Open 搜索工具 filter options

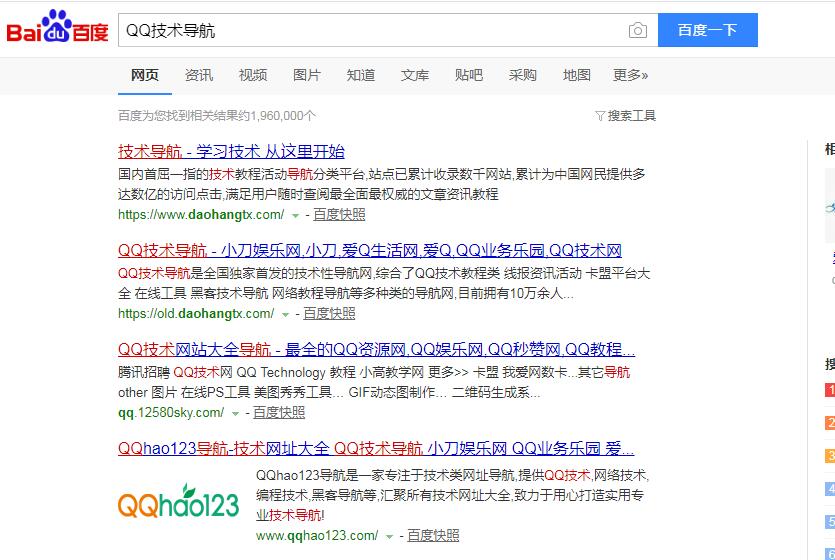(x=626, y=116)
